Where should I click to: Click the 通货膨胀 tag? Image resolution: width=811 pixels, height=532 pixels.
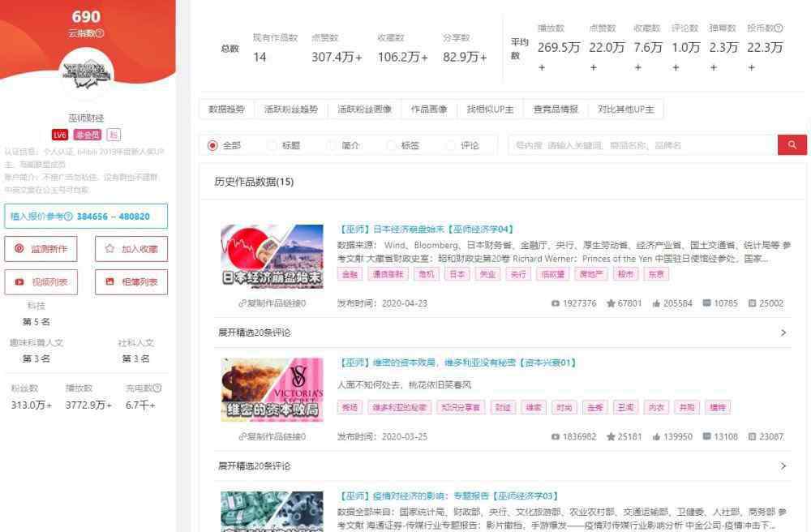(x=388, y=274)
